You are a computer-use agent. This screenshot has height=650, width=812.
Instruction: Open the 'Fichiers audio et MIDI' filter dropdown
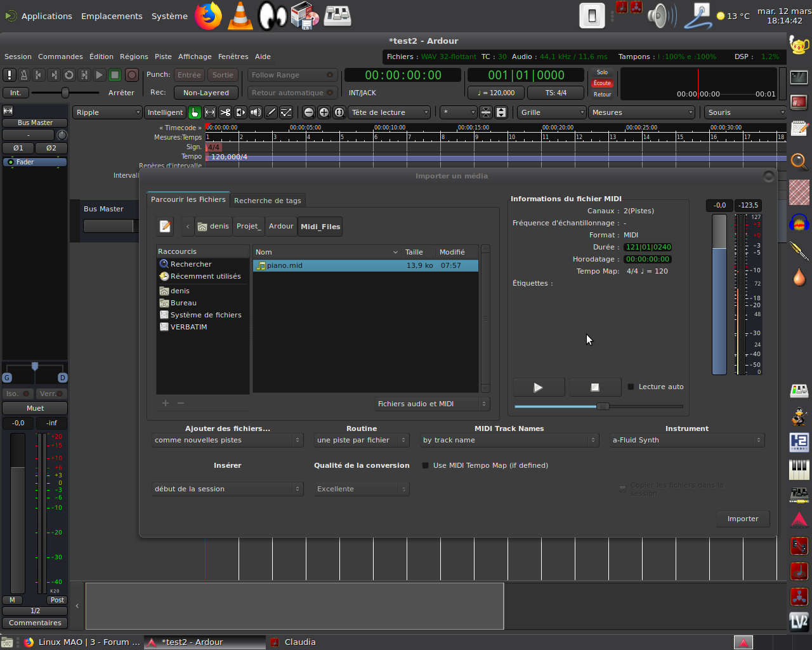pos(432,404)
